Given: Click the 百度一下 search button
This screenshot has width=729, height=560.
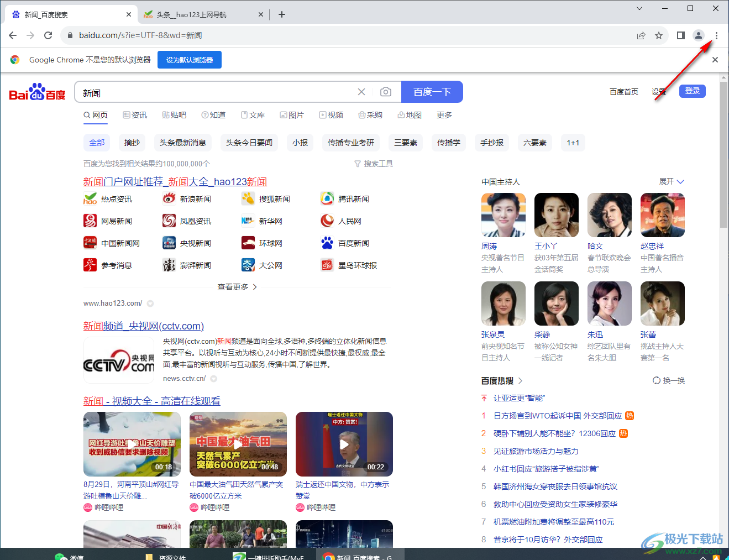Looking at the screenshot, I should 432,92.
